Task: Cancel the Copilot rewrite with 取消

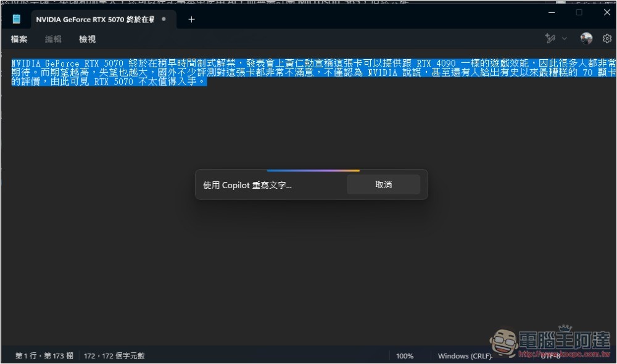Action: [x=383, y=184]
